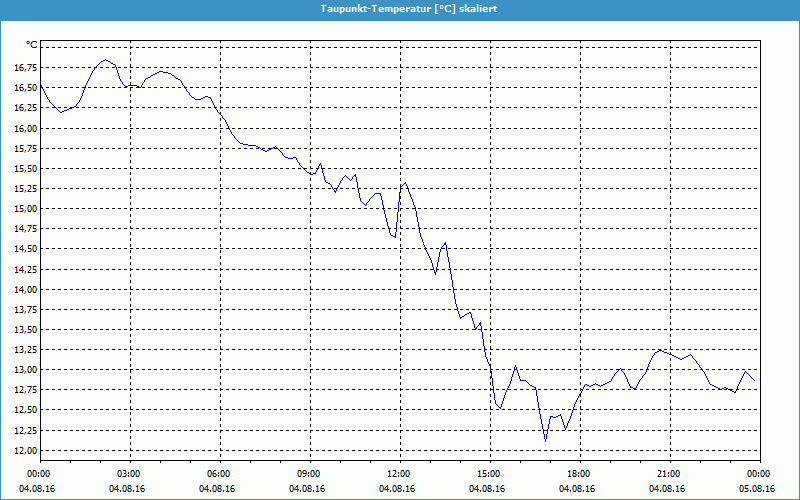The width and height of the screenshot is (800, 500).
Task: Click the curve's sharp peak at 12:00
Action: tap(404, 183)
